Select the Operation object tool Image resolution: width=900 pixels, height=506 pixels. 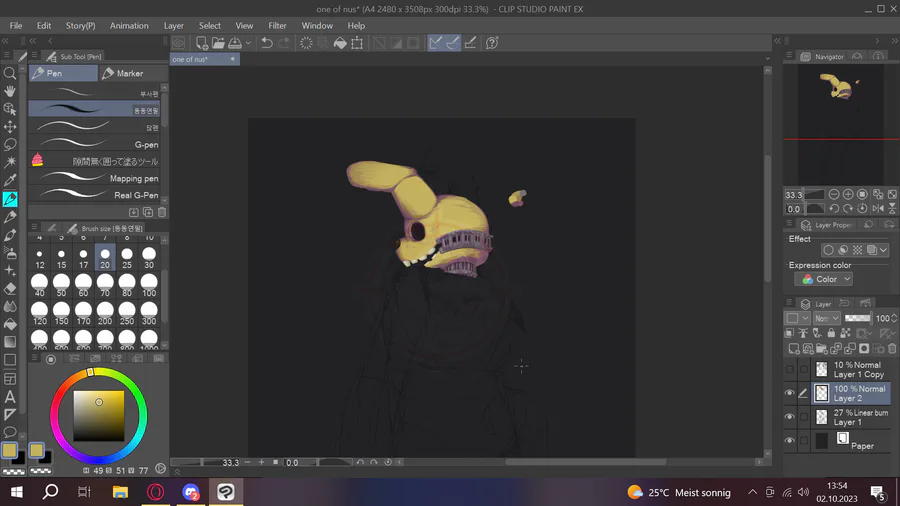(10, 108)
